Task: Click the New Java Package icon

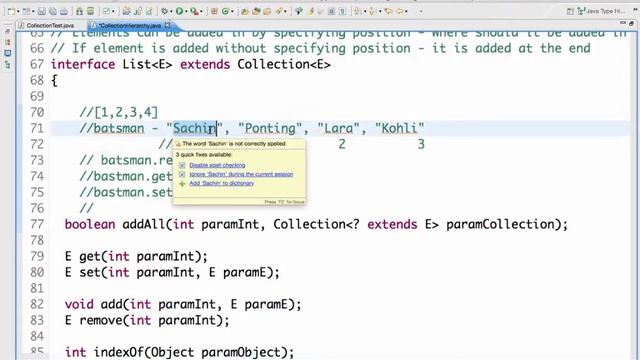Action: coord(214,11)
